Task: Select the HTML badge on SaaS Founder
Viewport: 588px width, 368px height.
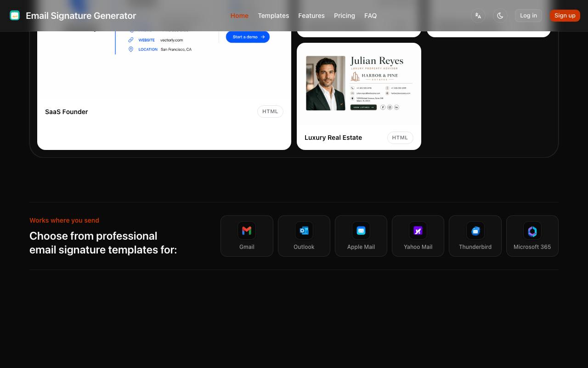Action: tap(270, 111)
